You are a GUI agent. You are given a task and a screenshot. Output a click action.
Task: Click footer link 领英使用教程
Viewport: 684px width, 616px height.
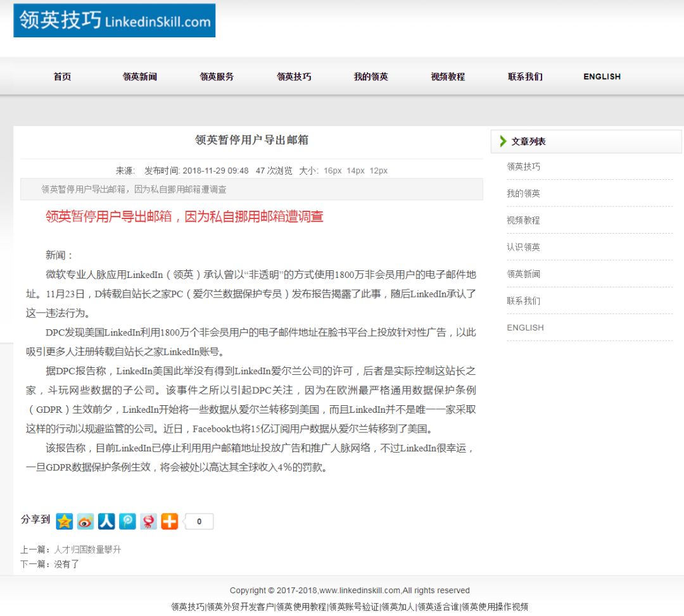(x=301, y=607)
